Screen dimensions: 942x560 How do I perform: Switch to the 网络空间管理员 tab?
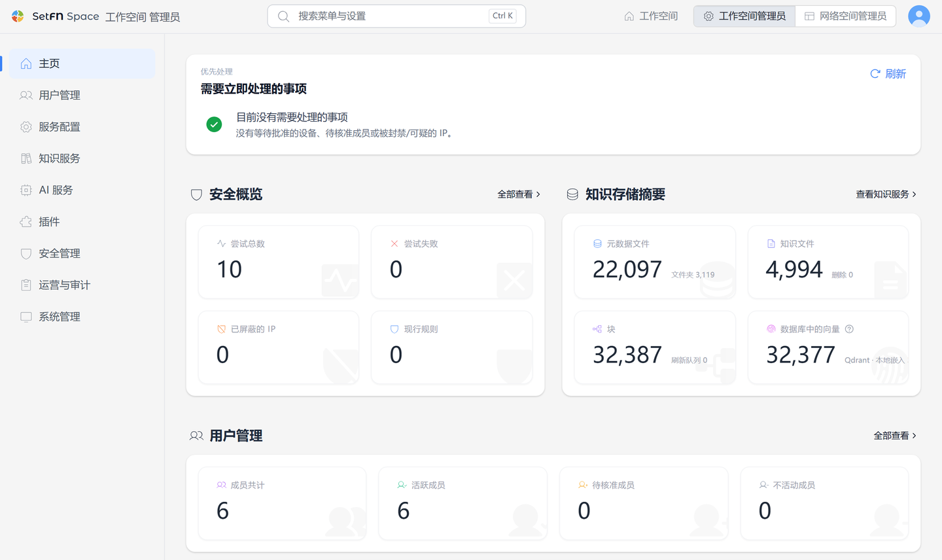(845, 16)
